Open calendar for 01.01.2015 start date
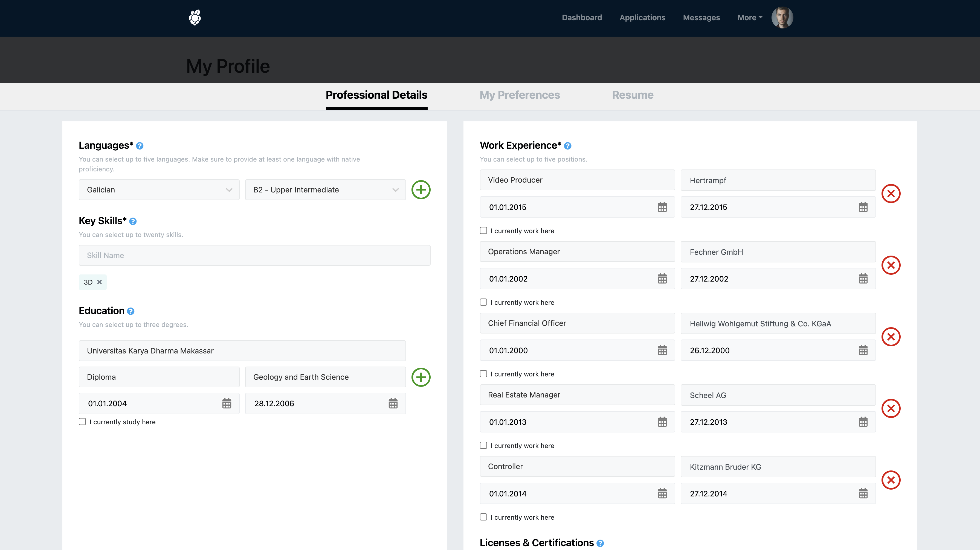This screenshot has height=550, width=980. (662, 207)
